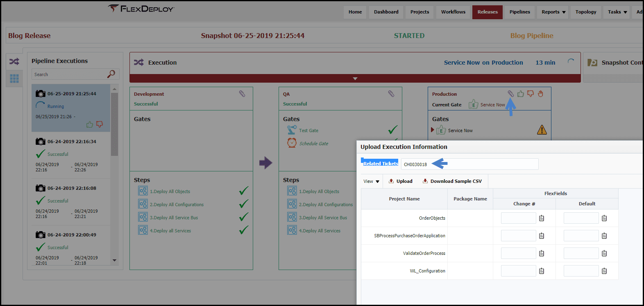Viewport: 644px width, 306px height.
Task: Expand the Service Now gate triangle
Action: pos(432,130)
